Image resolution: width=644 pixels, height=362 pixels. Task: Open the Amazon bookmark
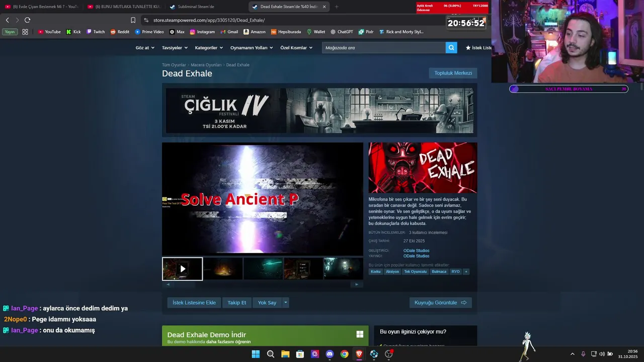pos(255,32)
